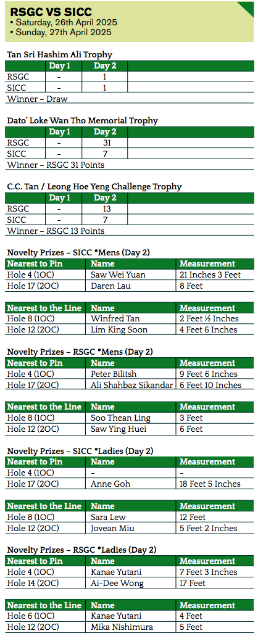Click Ali Shahbaz Sikandar name
The image size is (258, 644).
[x=131, y=386]
